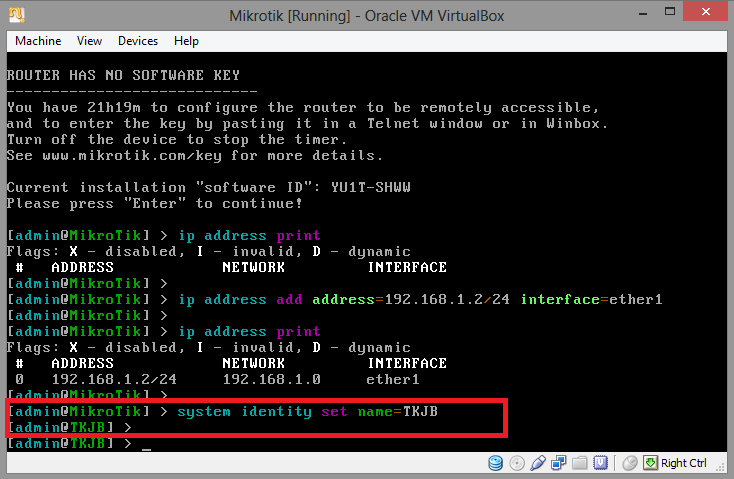Open the USB devices status icon

pyautogui.click(x=538, y=463)
